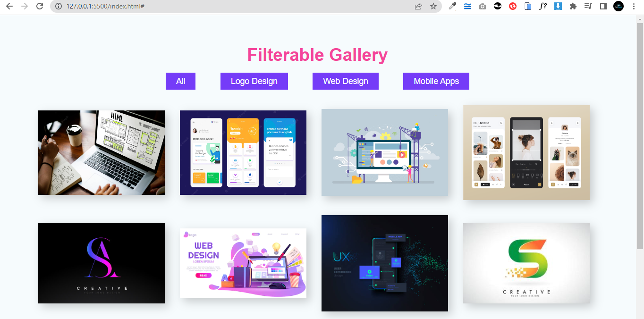Open the Spanish language app mockup image
Viewport: 644px width, 319px height.
click(243, 152)
